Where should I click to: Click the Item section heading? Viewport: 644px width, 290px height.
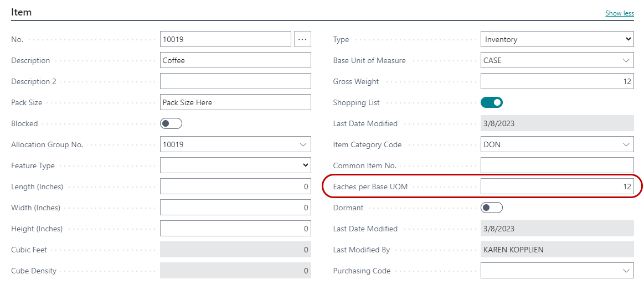pyautogui.click(x=22, y=12)
